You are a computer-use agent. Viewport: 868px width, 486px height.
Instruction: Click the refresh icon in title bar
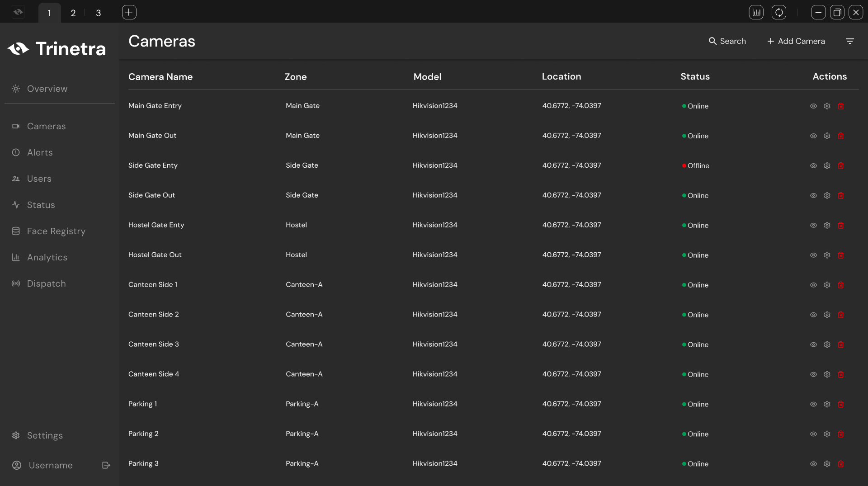pyautogui.click(x=778, y=13)
